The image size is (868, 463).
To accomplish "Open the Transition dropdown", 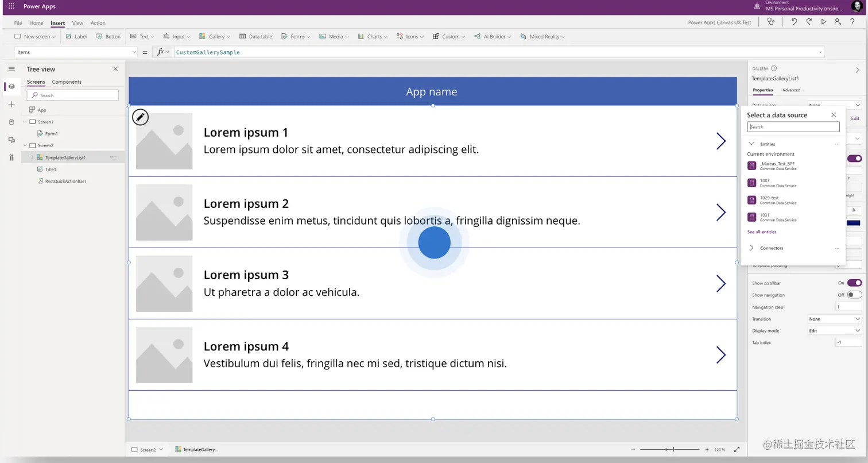I will [x=835, y=319].
